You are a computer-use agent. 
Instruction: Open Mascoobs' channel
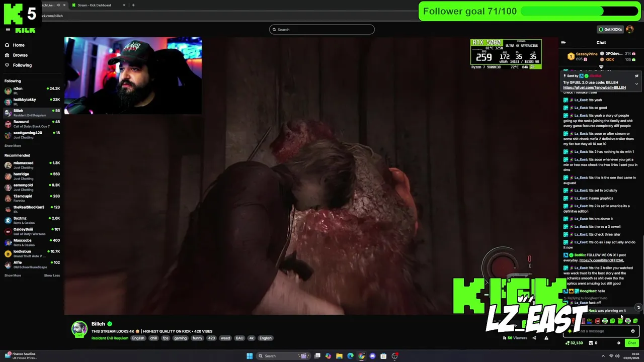(x=32, y=242)
